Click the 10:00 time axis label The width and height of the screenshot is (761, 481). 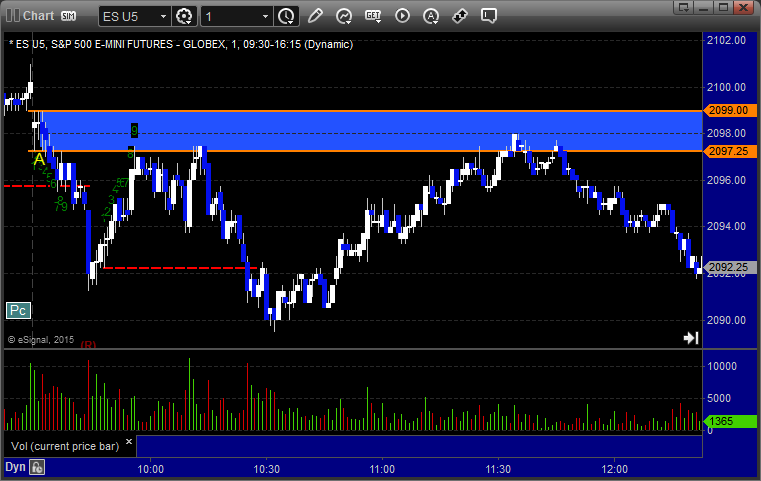[x=150, y=469]
